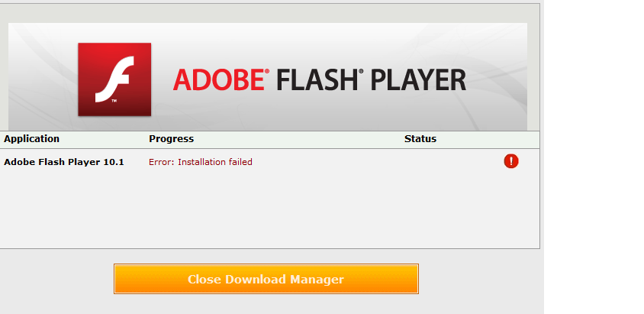
Task: Select the Progress column header
Action: coord(171,139)
